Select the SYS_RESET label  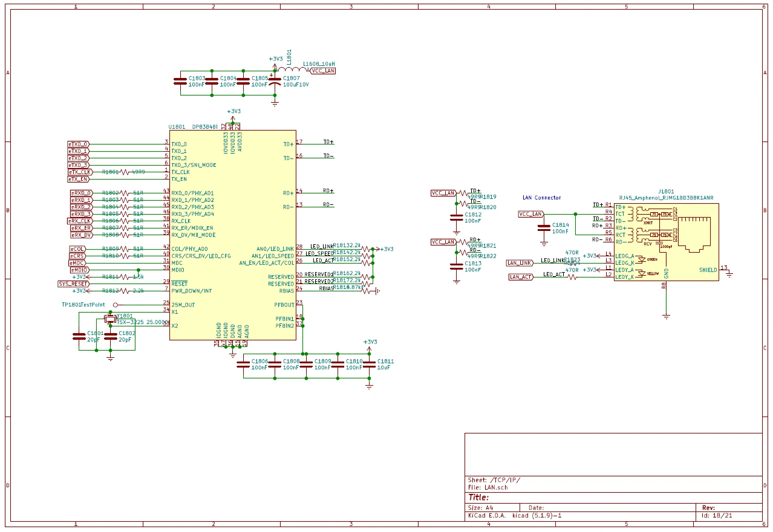coord(73,284)
